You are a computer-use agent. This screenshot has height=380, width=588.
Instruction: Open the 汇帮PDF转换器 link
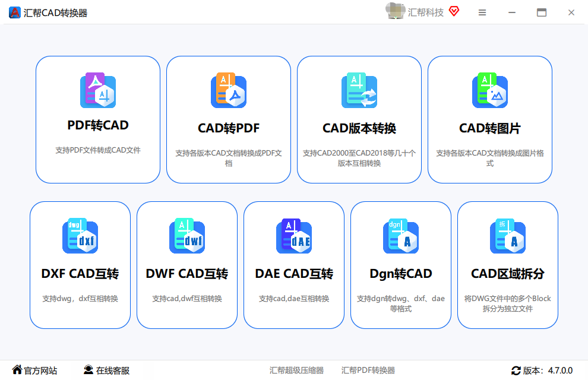pyautogui.click(x=368, y=370)
